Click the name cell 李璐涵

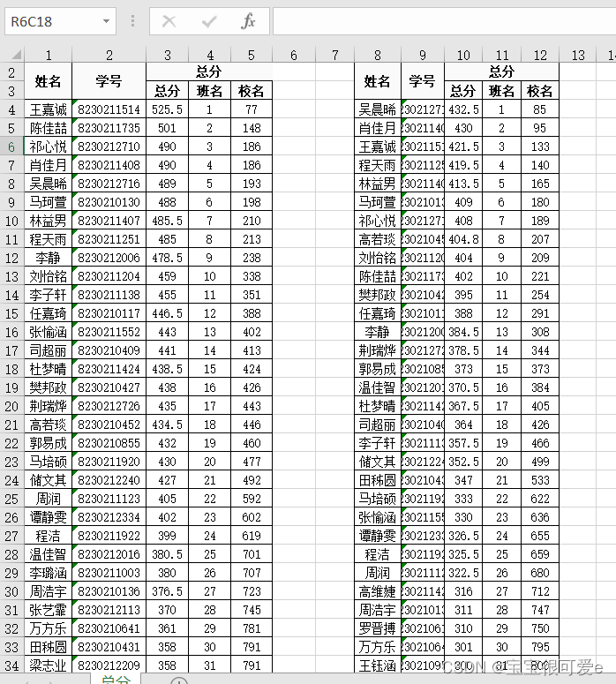48,573
